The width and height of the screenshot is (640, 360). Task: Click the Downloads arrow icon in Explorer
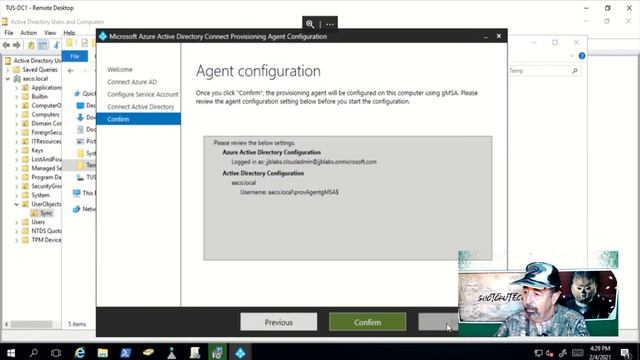pyautogui.click(x=80, y=118)
